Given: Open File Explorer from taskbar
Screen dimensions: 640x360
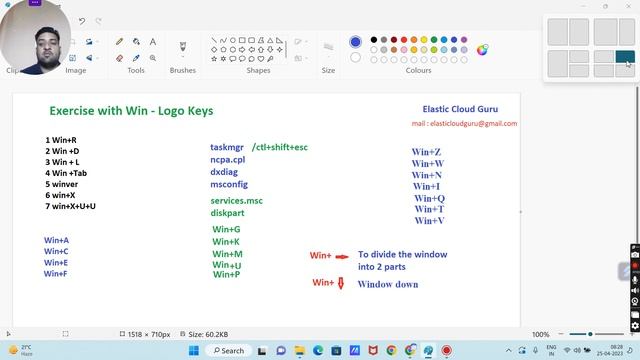Looking at the screenshot, I should (300, 351).
